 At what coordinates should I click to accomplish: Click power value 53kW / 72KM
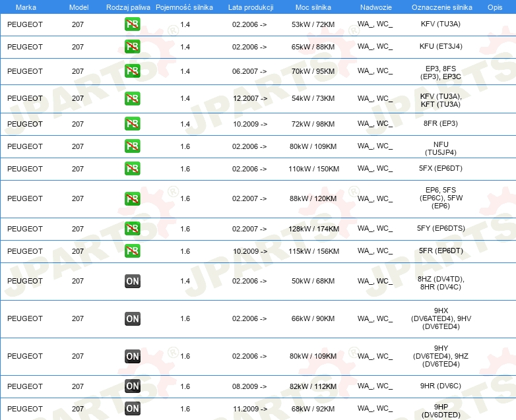313,24
